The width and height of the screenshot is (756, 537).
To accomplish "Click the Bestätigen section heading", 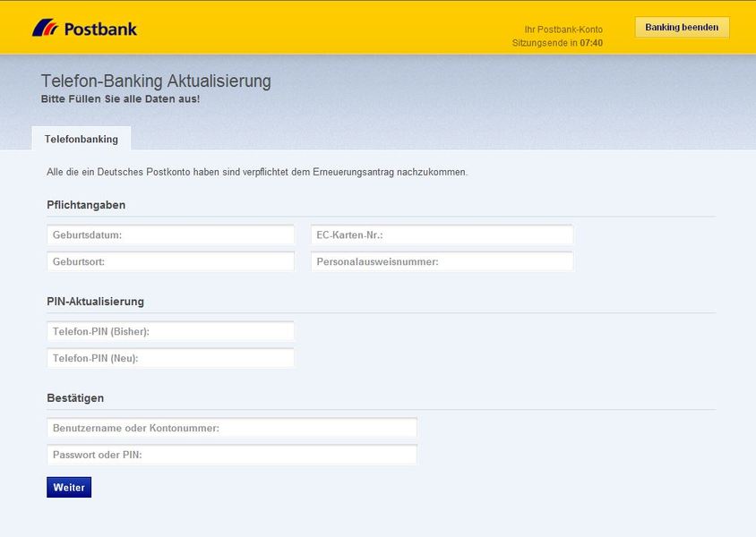I will (x=75, y=397).
